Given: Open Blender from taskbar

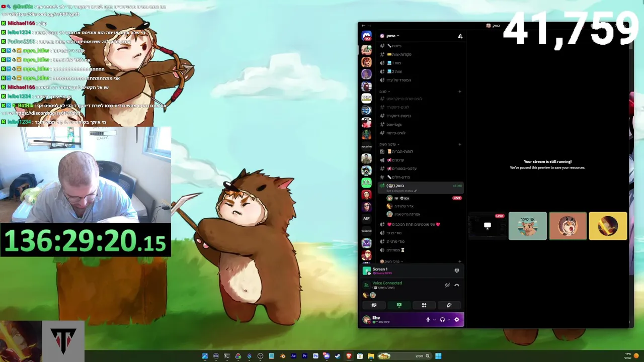Looking at the screenshot, I should (x=282, y=356).
